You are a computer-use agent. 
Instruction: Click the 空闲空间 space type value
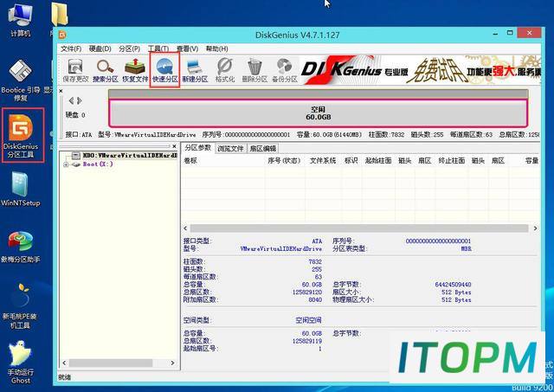[x=308, y=320]
